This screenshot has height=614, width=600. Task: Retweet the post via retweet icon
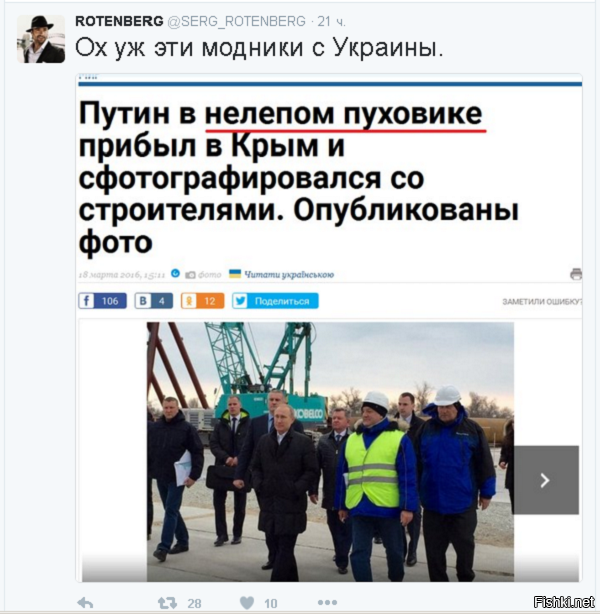(x=167, y=603)
